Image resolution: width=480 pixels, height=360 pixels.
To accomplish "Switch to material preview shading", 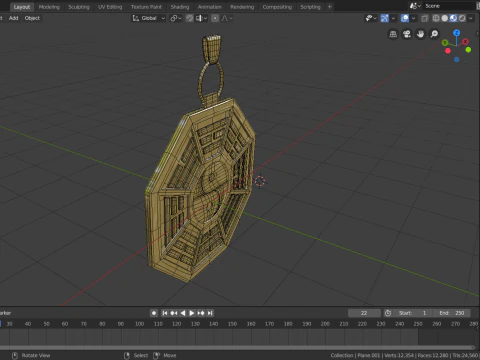I will 453,18.
